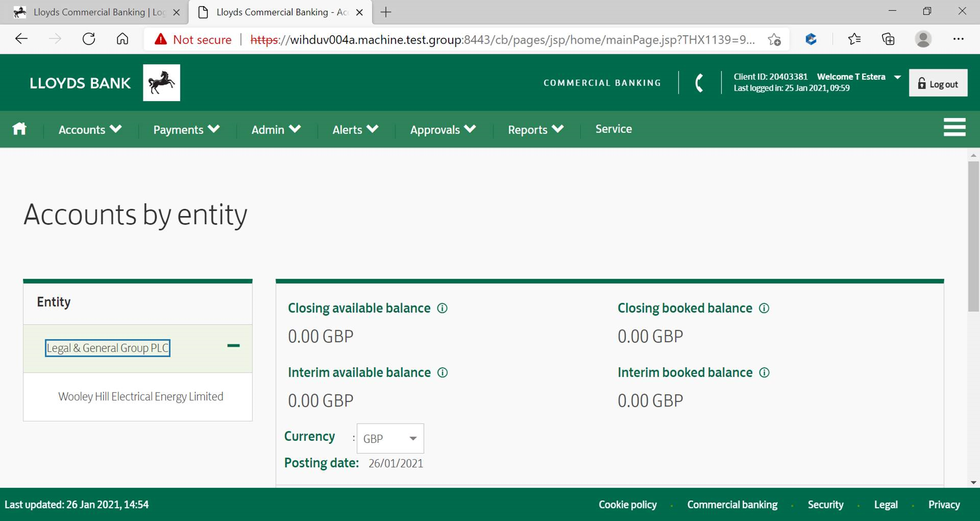
Task: Click info icon beside Interim booked balance
Action: 764,373
